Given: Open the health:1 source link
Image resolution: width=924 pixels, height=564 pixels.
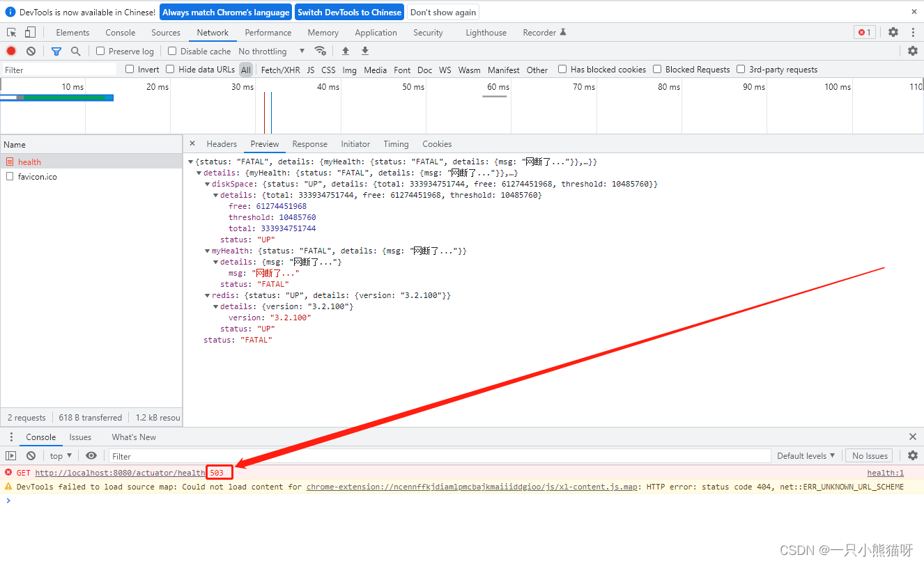Looking at the screenshot, I should point(885,473).
